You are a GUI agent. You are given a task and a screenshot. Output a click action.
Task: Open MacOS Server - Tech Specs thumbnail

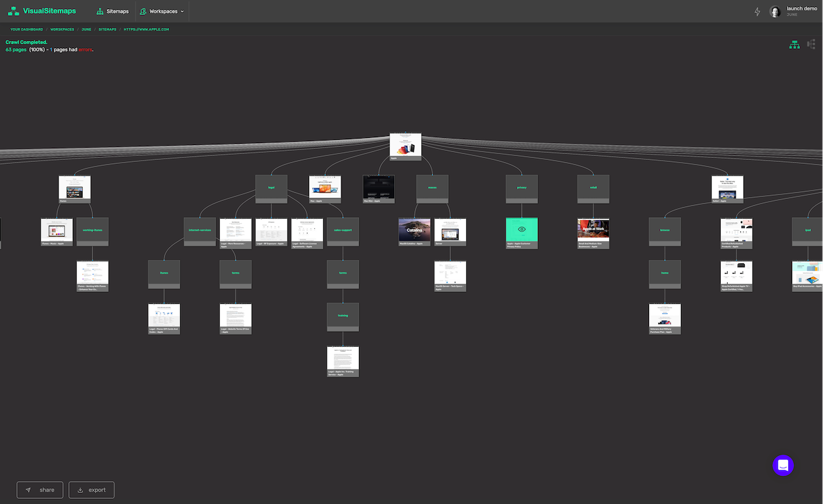(x=450, y=276)
